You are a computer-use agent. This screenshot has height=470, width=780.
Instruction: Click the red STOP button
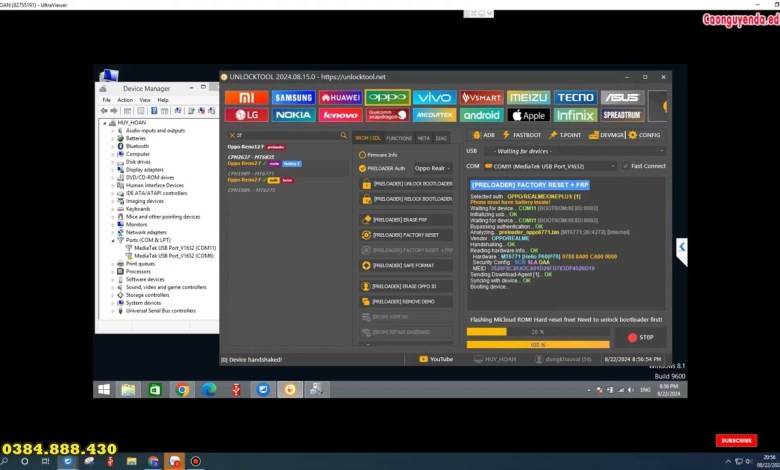tap(641, 338)
